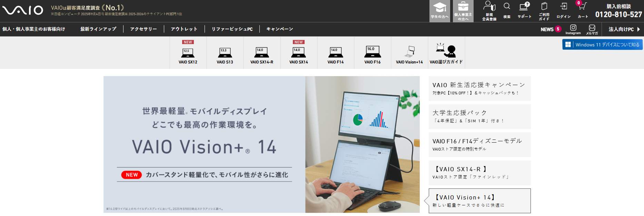Click the cart item count badge
The width and height of the screenshot is (644, 216).
click(579, 3)
